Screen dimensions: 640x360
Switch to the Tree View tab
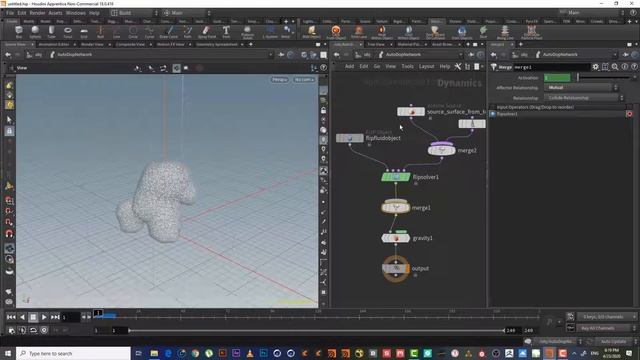click(x=376, y=44)
